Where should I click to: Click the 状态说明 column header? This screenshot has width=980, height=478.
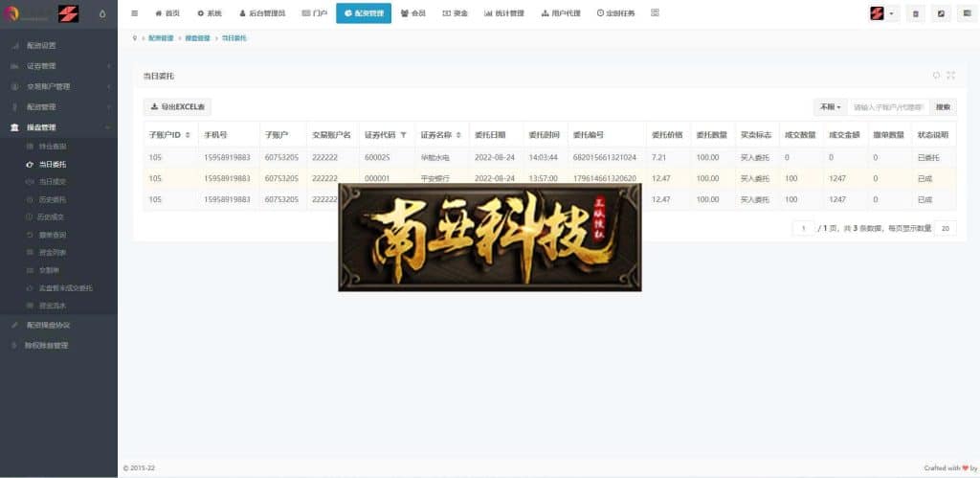click(932, 134)
